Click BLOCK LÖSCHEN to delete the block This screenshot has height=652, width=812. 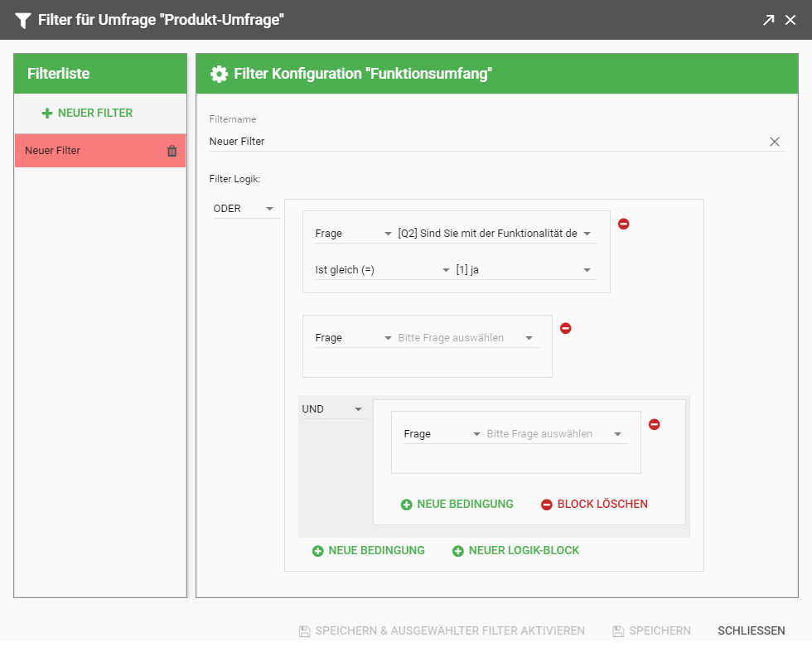pyautogui.click(x=595, y=505)
